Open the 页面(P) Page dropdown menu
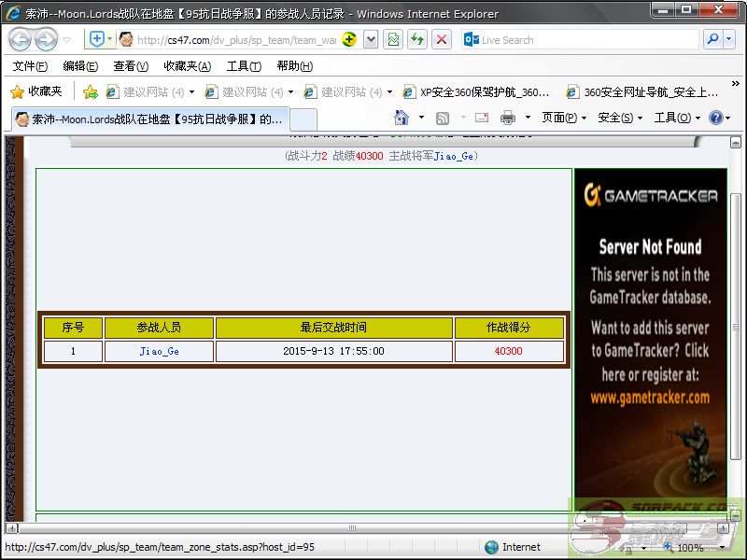 (x=564, y=118)
